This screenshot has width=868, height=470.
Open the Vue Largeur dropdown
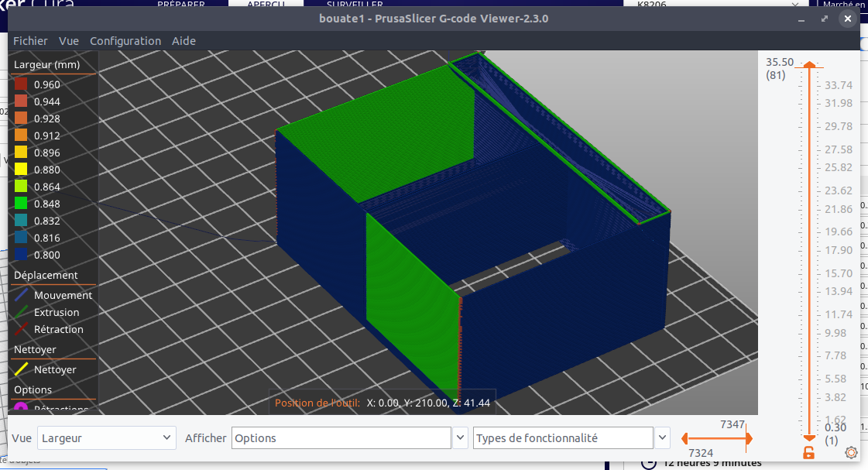tap(106, 438)
